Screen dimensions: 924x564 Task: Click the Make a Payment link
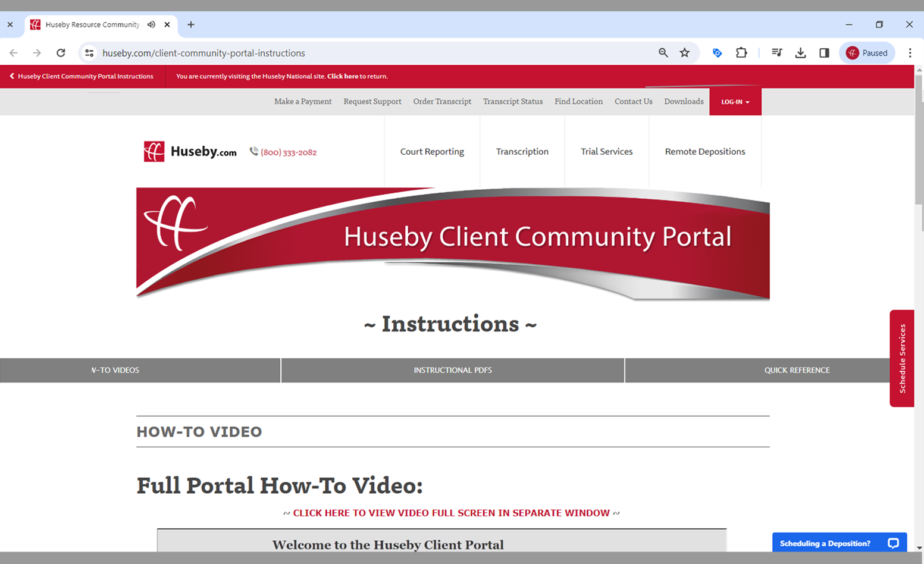[303, 102]
